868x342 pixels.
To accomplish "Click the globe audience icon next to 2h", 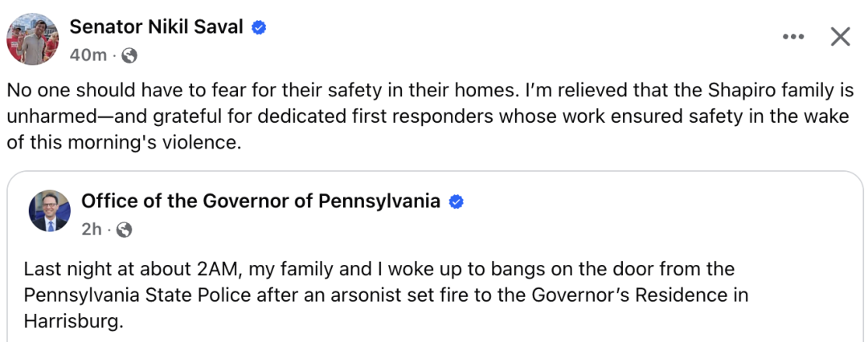I will coord(125,230).
